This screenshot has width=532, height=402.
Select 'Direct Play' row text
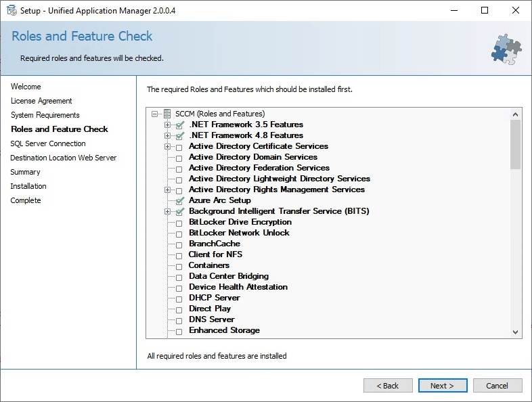[210, 309]
